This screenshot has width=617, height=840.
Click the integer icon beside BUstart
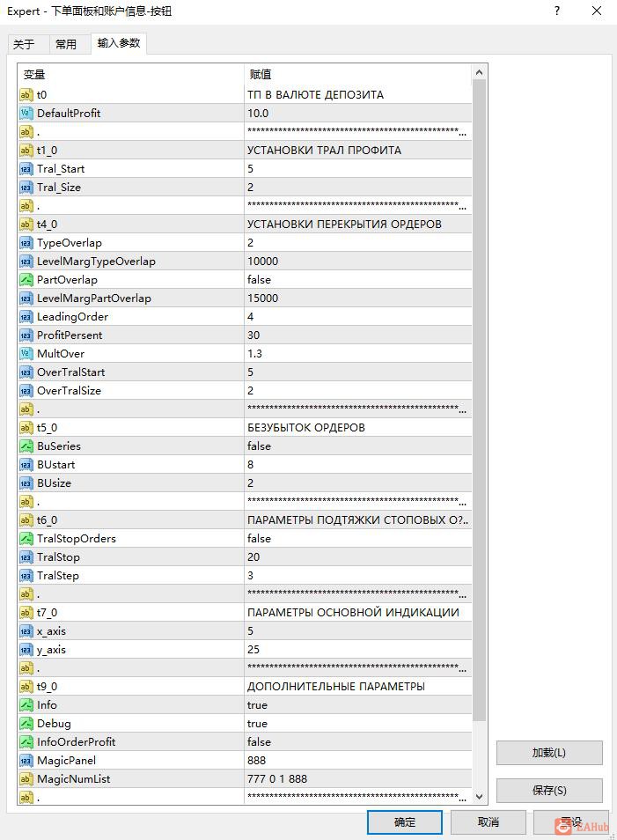(26, 464)
